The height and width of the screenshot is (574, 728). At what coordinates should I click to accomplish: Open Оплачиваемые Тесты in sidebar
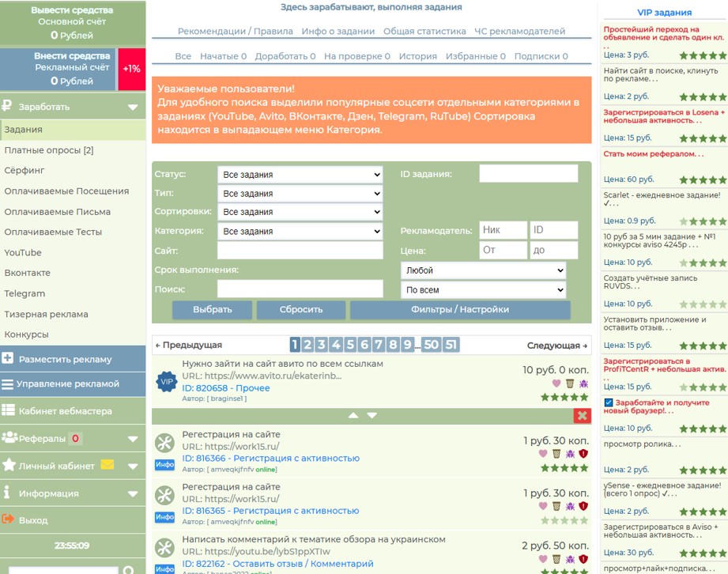click(53, 232)
